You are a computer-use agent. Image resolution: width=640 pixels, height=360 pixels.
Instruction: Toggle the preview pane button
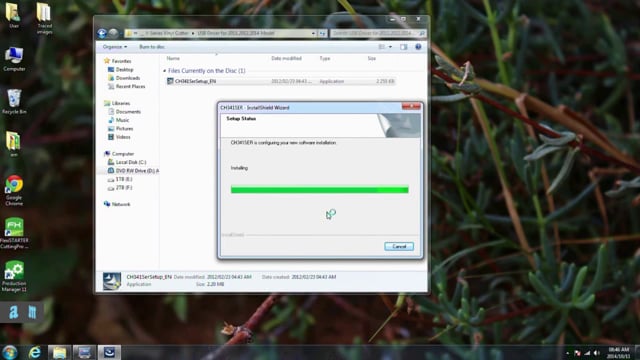click(403, 47)
